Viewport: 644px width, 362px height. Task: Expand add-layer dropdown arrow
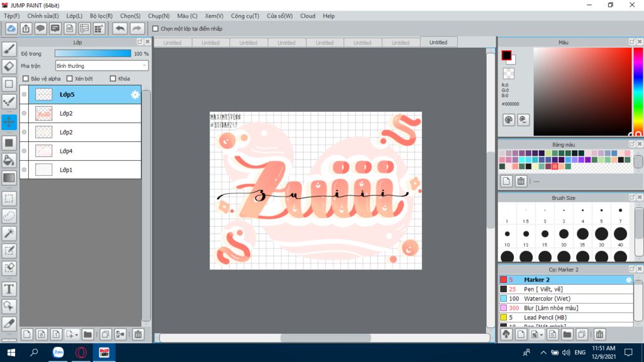click(76, 334)
